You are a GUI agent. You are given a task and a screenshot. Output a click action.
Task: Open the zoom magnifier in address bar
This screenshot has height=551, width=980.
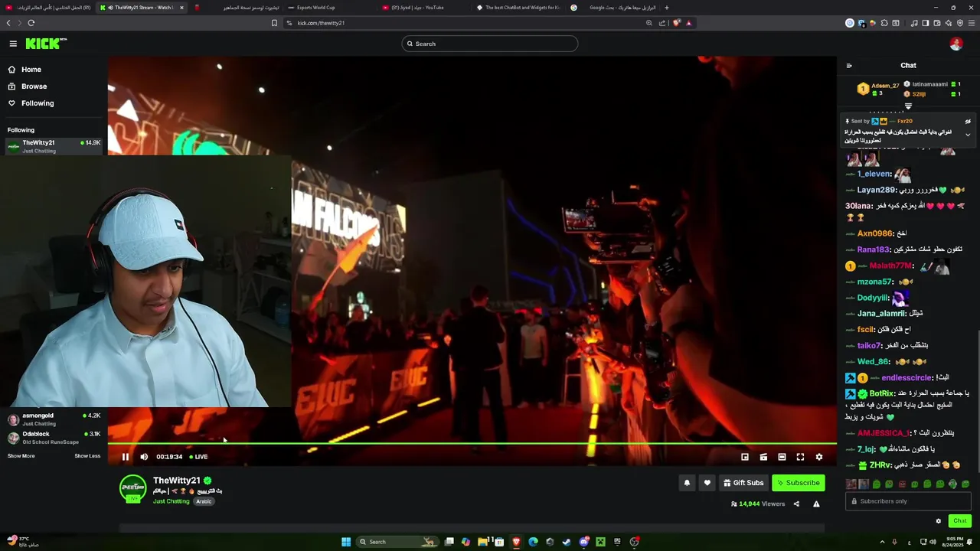coord(649,23)
